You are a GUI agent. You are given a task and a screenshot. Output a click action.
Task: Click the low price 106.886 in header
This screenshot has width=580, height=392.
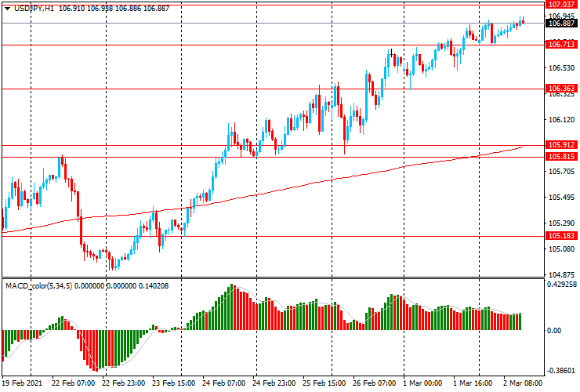pyautogui.click(x=128, y=8)
